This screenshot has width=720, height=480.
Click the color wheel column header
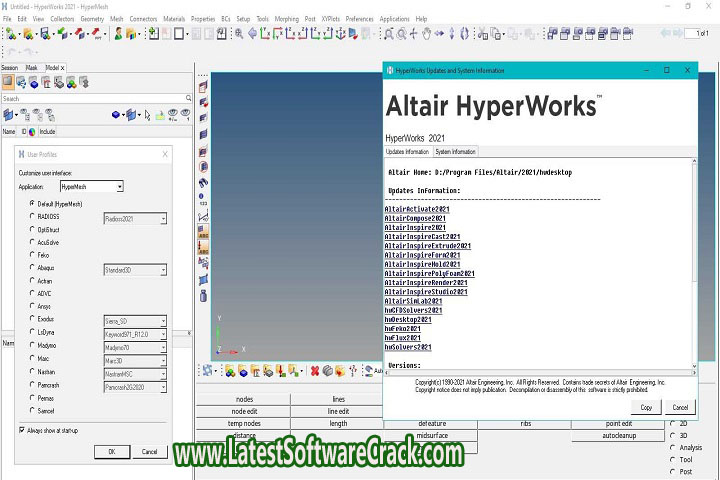[x=32, y=132]
